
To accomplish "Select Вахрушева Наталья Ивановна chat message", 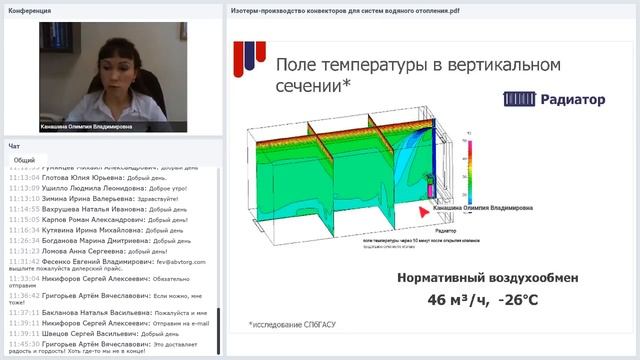I will click(x=98, y=209).
